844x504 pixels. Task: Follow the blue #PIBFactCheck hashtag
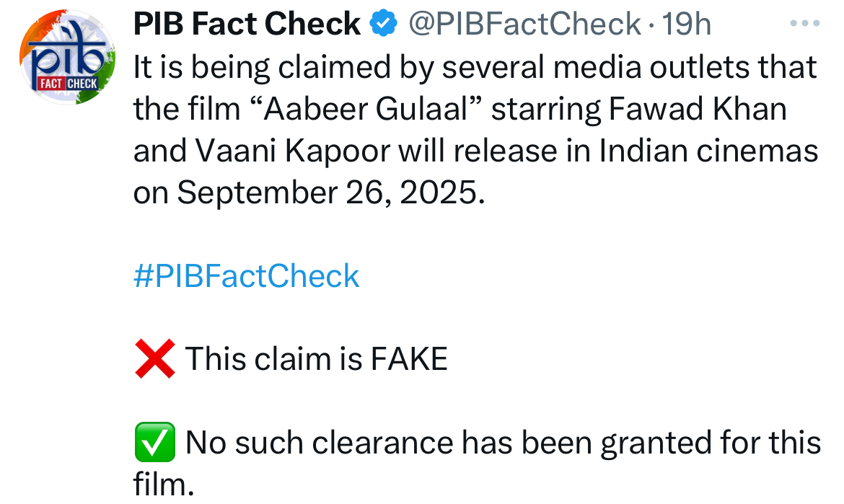(246, 276)
